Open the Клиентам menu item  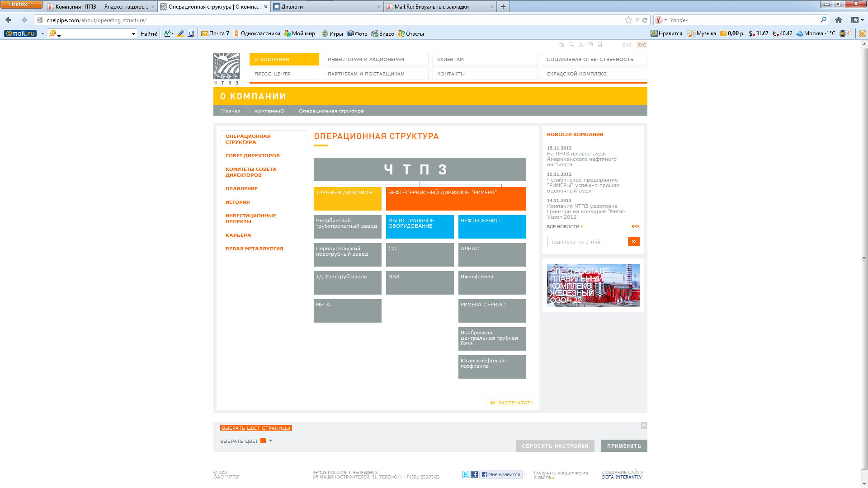click(485, 59)
